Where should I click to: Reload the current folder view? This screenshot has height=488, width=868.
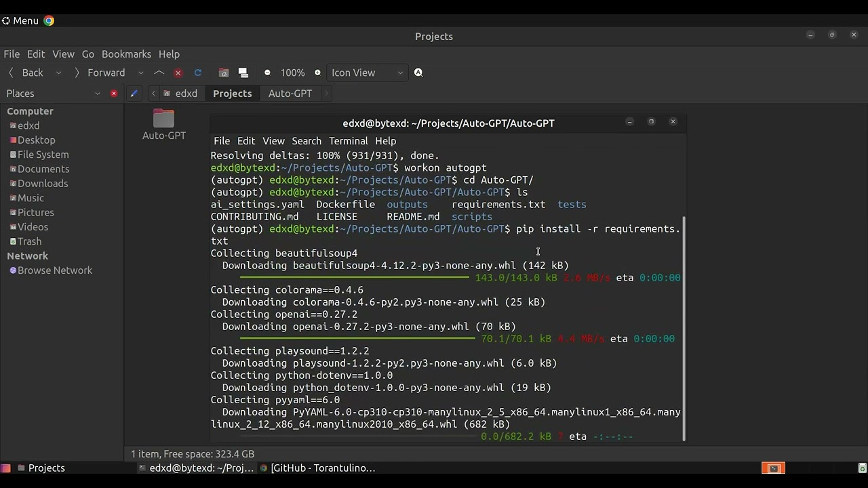[x=198, y=73]
